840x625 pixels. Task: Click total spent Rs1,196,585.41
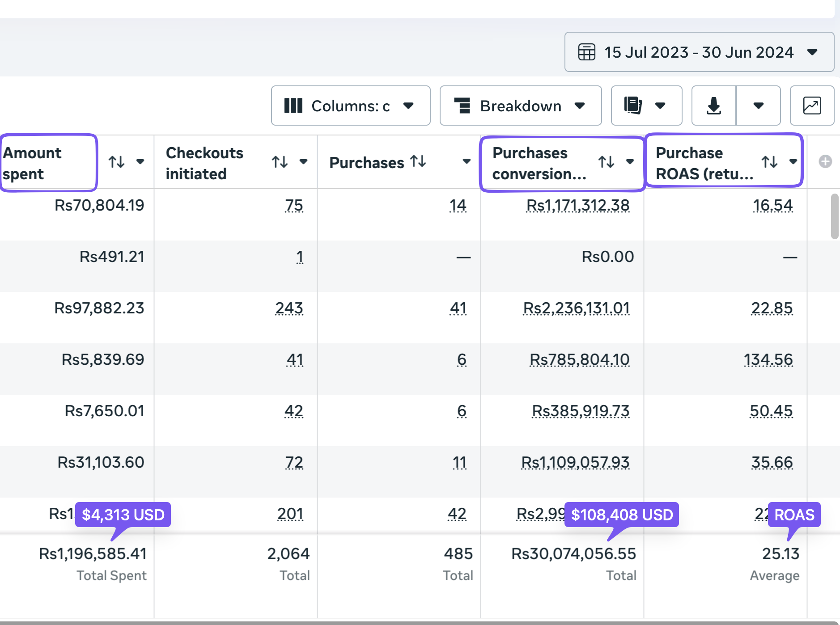pos(93,554)
